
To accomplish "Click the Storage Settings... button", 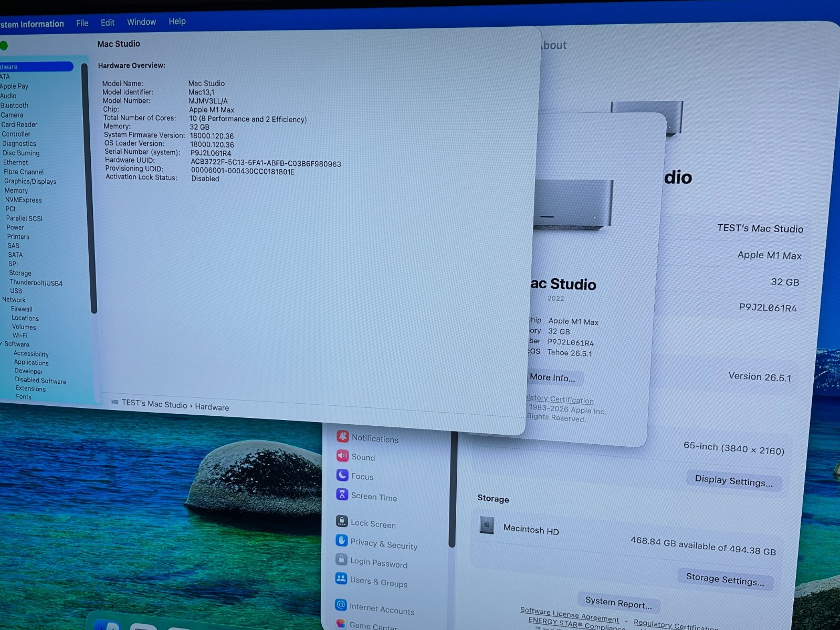I will 725,579.
